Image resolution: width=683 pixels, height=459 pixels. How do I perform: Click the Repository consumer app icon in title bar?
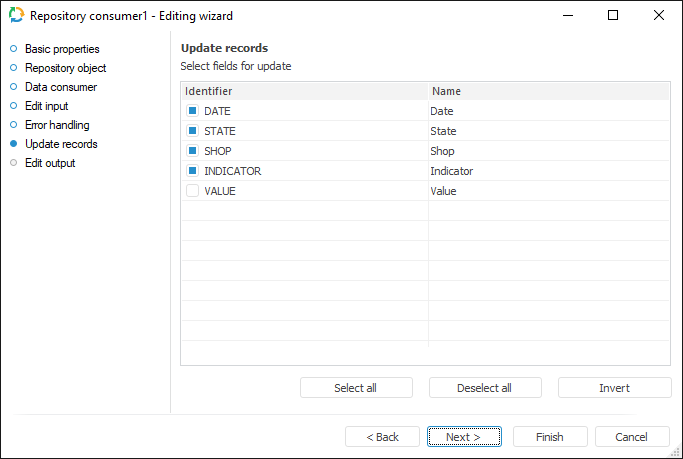(x=16, y=16)
